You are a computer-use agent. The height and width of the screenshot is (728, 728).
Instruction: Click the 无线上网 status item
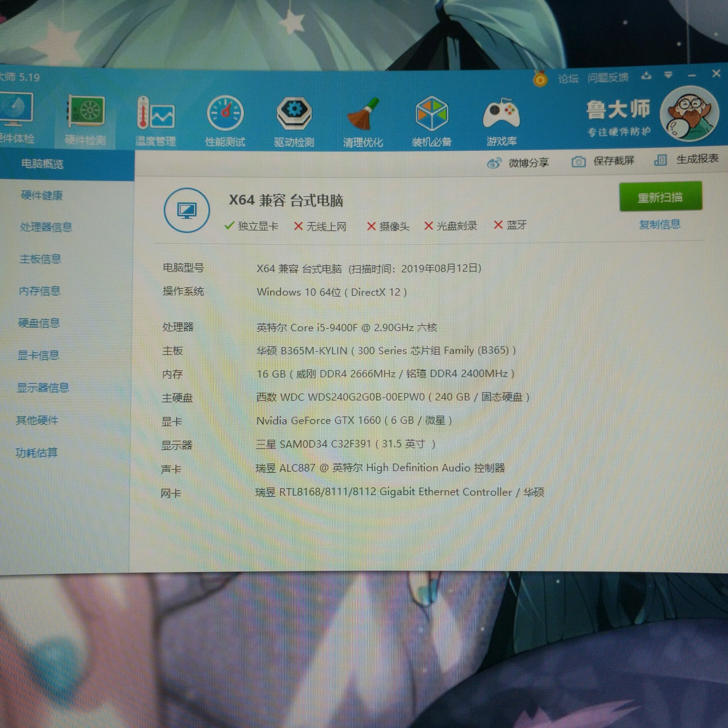320,226
